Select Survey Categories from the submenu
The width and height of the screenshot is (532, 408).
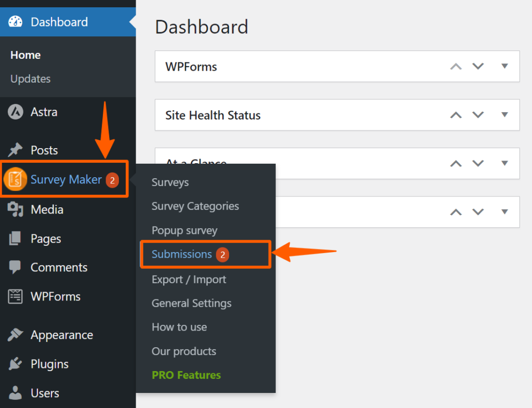[x=195, y=206]
